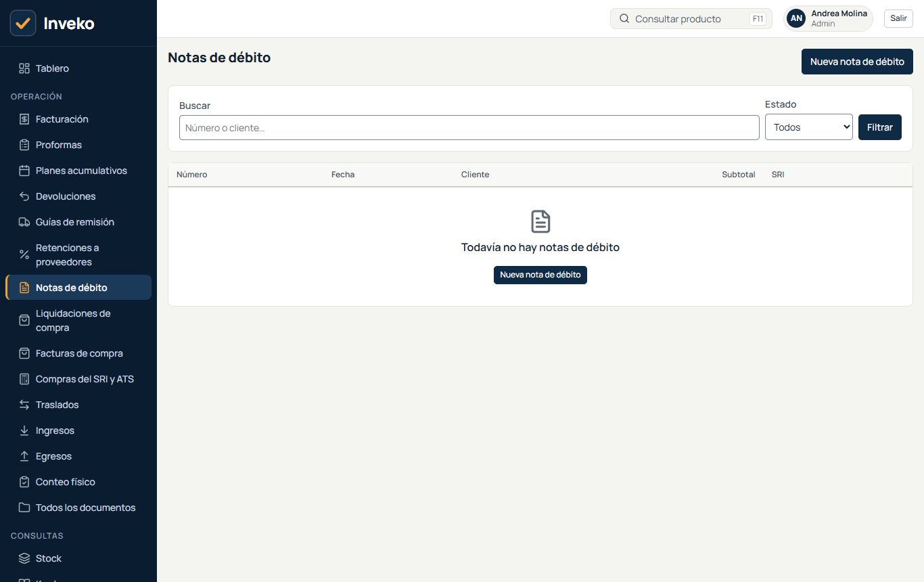Click the magnifier icon in Consultar producto
The height and width of the screenshot is (582, 924).
(624, 19)
